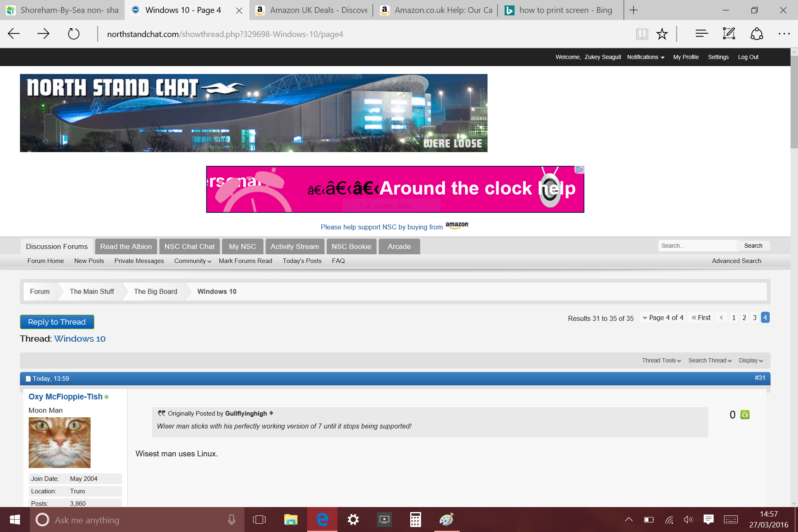
Task: Show hidden system tray icons chevron
Action: coord(629,519)
